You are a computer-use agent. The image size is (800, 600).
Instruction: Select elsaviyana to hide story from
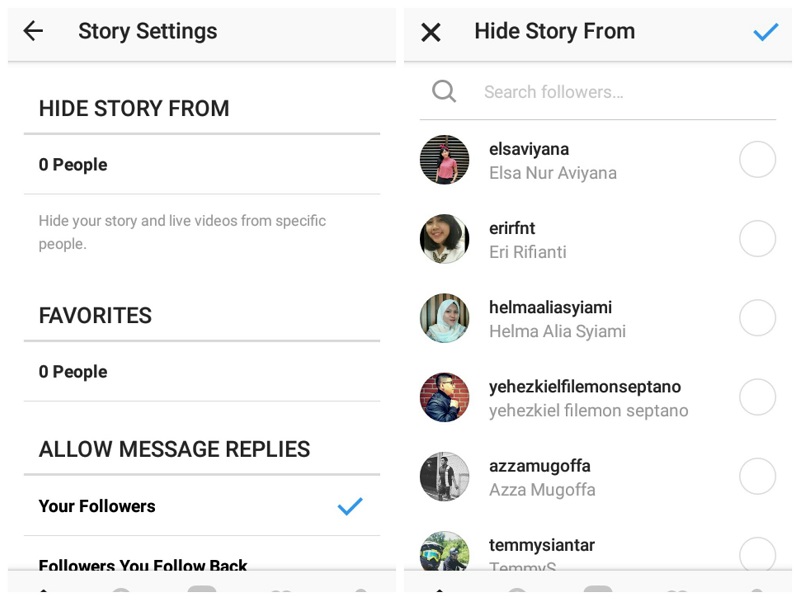[757, 160]
